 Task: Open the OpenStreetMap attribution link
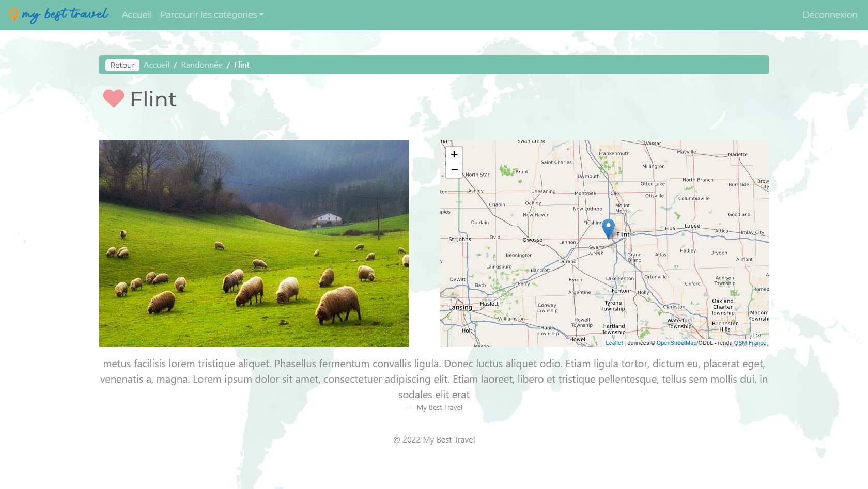click(x=676, y=343)
